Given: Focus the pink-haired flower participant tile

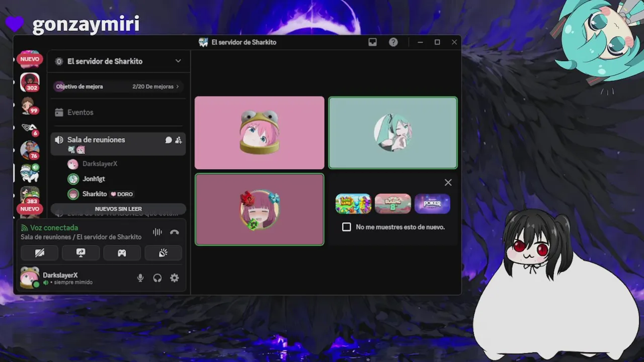Looking at the screenshot, I should [260, 209].
